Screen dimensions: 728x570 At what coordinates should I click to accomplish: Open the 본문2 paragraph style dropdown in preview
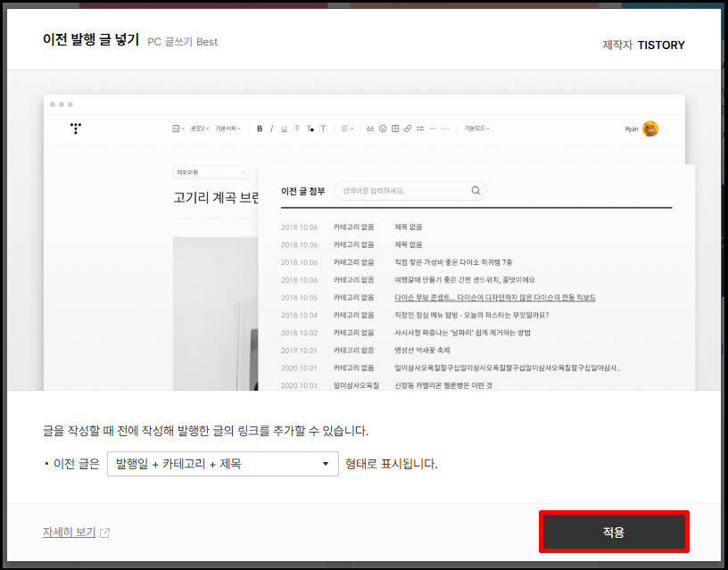click(x=200, y=128)
